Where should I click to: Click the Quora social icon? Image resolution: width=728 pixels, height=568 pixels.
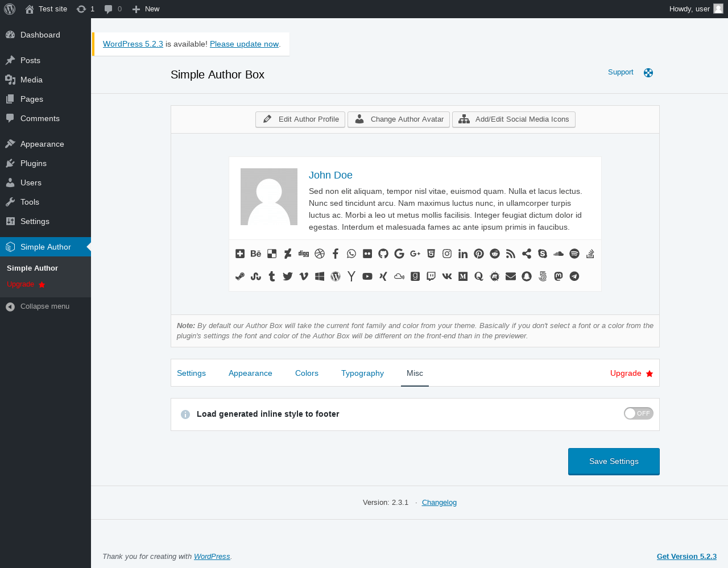click(x=479, y=276)
